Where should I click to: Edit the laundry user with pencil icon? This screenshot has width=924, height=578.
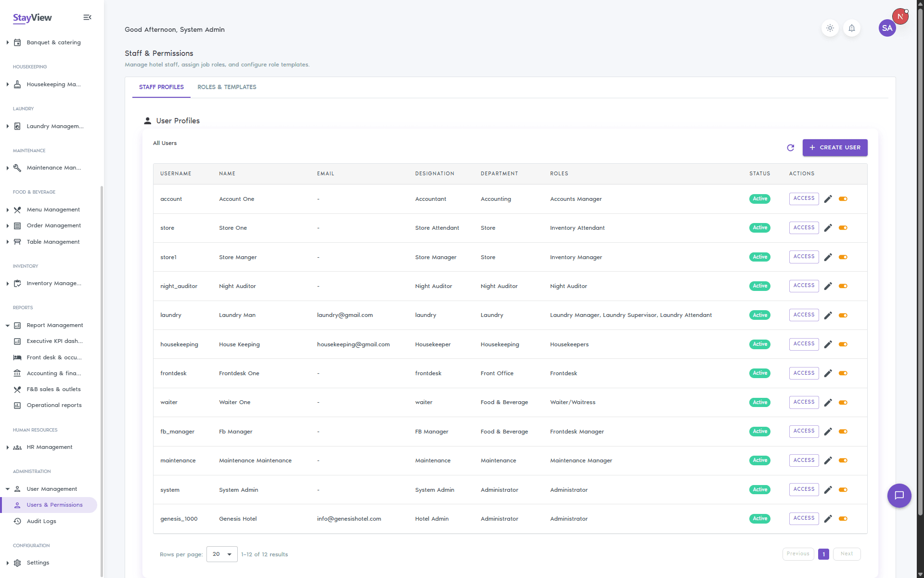[x=828, y=315]
